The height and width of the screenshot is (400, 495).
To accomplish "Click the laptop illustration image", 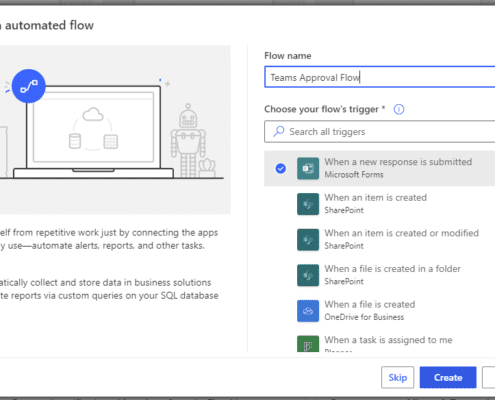I will coord(93,132).
